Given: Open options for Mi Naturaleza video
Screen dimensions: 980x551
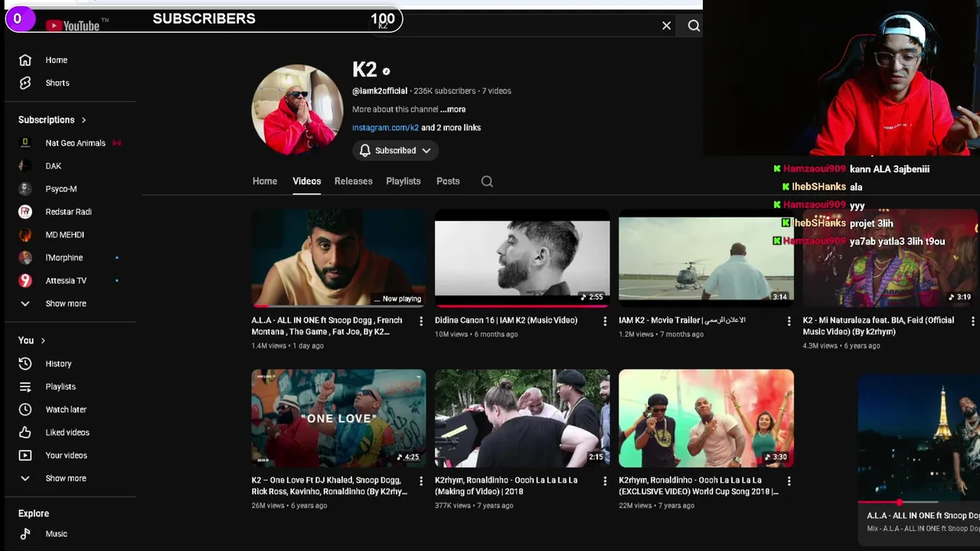Looking at the screenshot, I should (972, 321).
